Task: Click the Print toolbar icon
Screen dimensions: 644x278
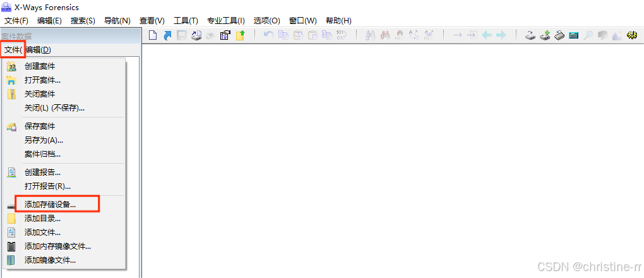Action: (x=211, y=35)
